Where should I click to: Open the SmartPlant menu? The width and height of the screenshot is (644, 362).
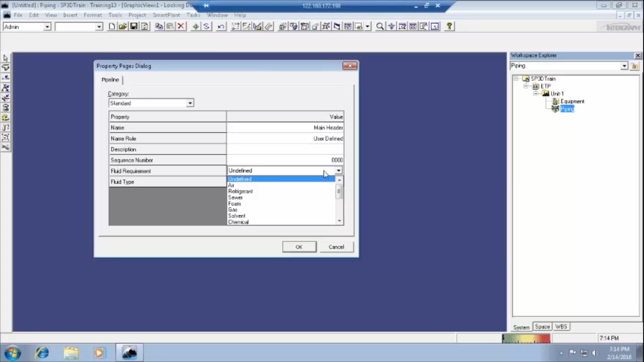point(166,15)
